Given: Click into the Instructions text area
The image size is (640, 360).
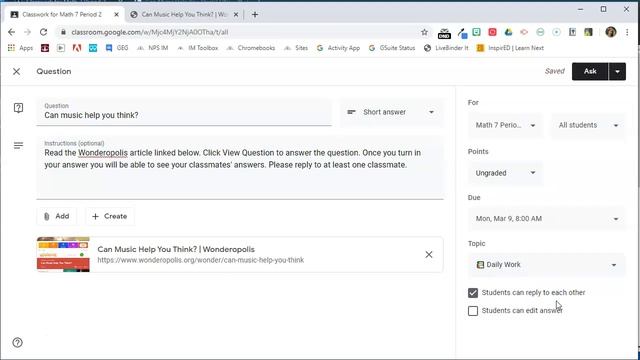Looking at the screenshot, I should 240,168.
